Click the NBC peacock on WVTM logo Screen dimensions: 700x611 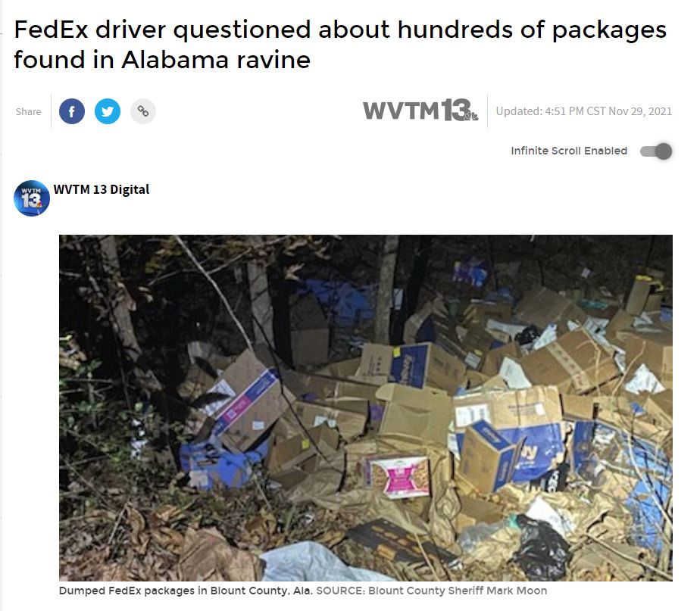pos(471,116)
